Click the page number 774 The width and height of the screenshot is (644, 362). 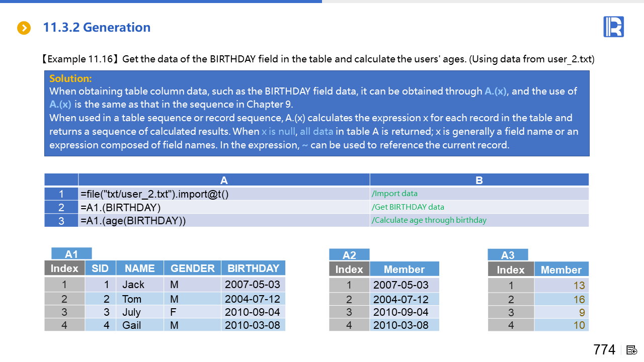(x=604, y=350)
